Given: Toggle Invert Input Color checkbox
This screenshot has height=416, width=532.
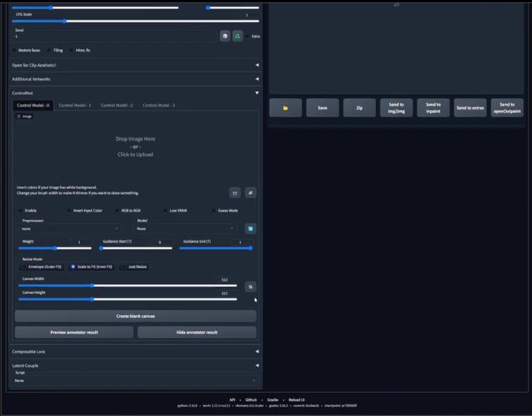Looking at the screenshot, I should [69, 211].
